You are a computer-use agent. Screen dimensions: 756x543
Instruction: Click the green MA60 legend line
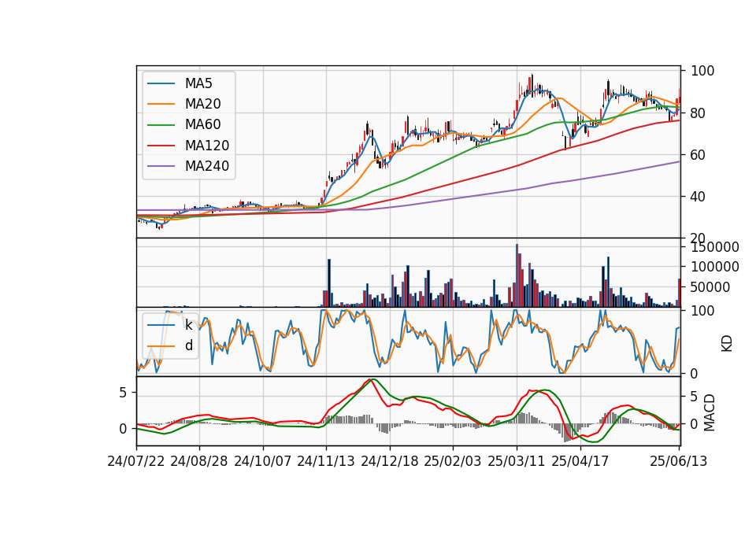coord(161,125)
